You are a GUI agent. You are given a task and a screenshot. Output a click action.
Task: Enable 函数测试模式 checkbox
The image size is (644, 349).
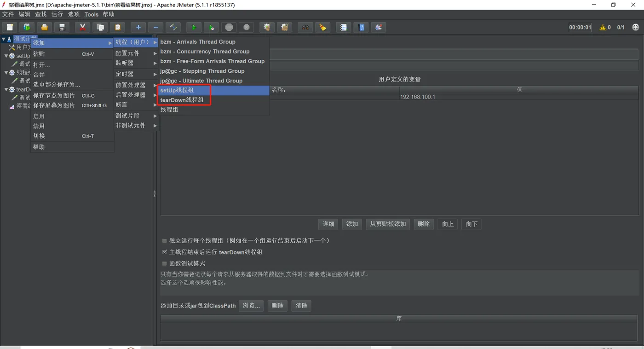(165, 264)
